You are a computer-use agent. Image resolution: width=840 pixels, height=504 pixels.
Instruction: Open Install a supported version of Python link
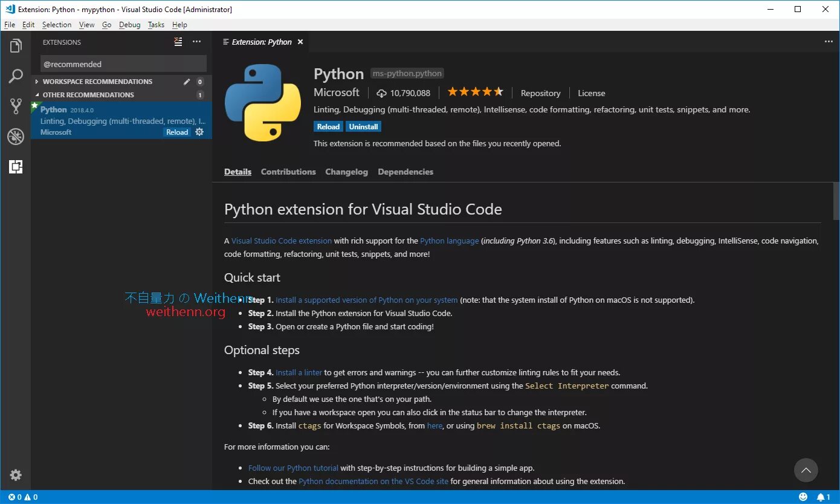tap(367, 300)
